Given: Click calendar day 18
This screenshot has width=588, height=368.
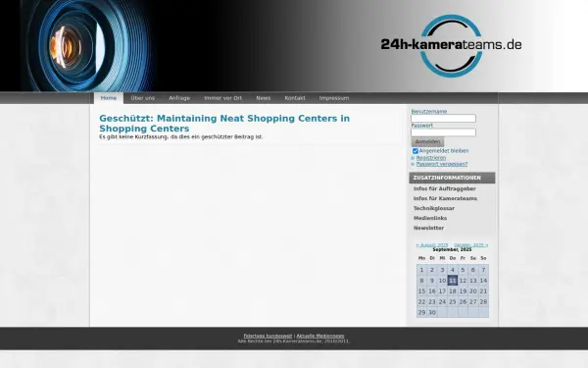Looking at the screenshot, I should (x=453, y=291).
